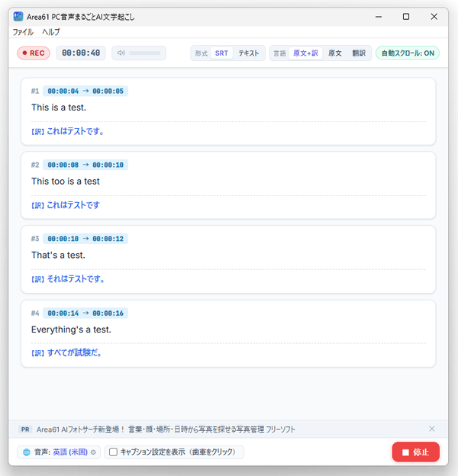The height and width of the screenshot is (476, 458).
Task: Click the gear icon next to 英語 (米国)
Action: coord(93,452)
